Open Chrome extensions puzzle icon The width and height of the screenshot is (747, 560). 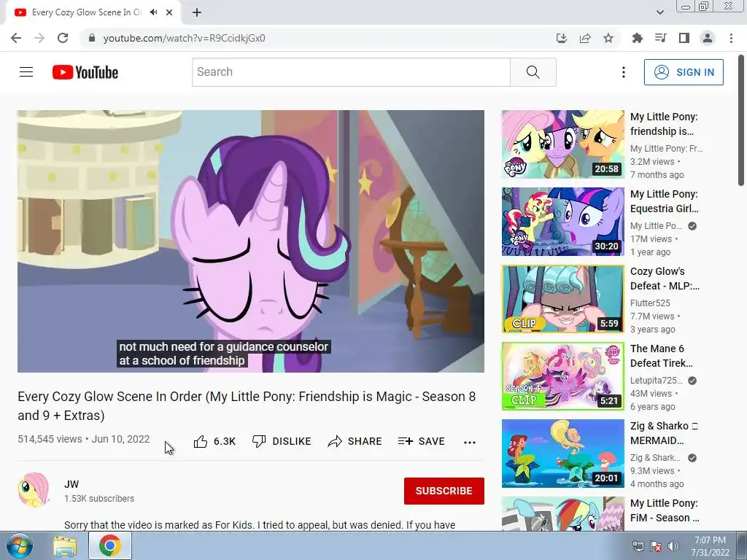click(x=638, y=38)
